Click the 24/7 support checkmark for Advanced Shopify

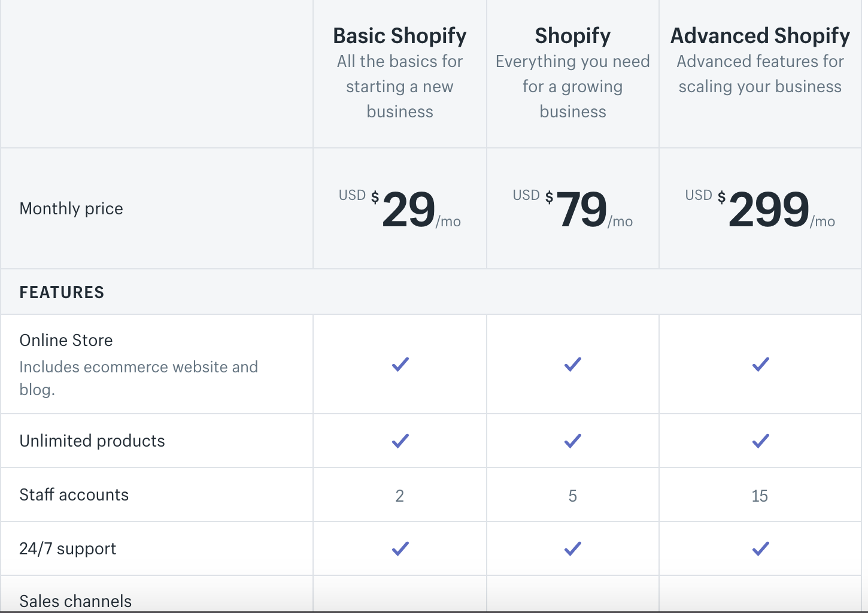click(760, 548)
